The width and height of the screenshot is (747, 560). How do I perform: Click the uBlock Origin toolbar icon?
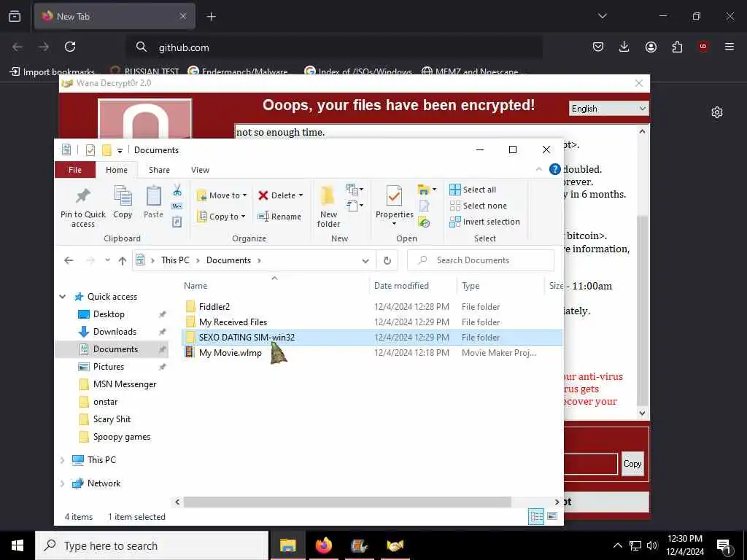[703, 47]
